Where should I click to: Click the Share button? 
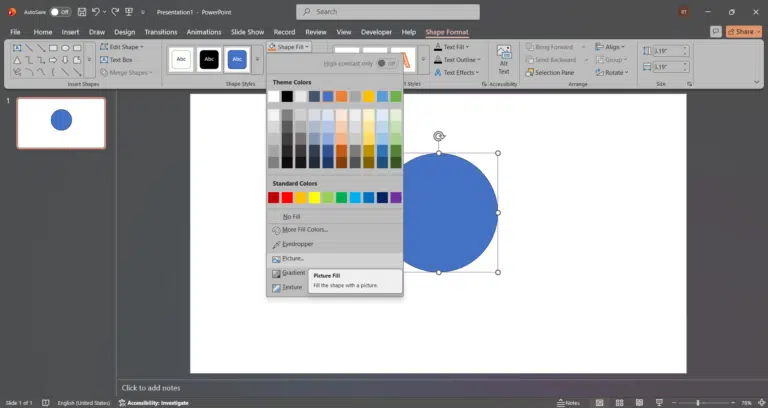[744, 32]
